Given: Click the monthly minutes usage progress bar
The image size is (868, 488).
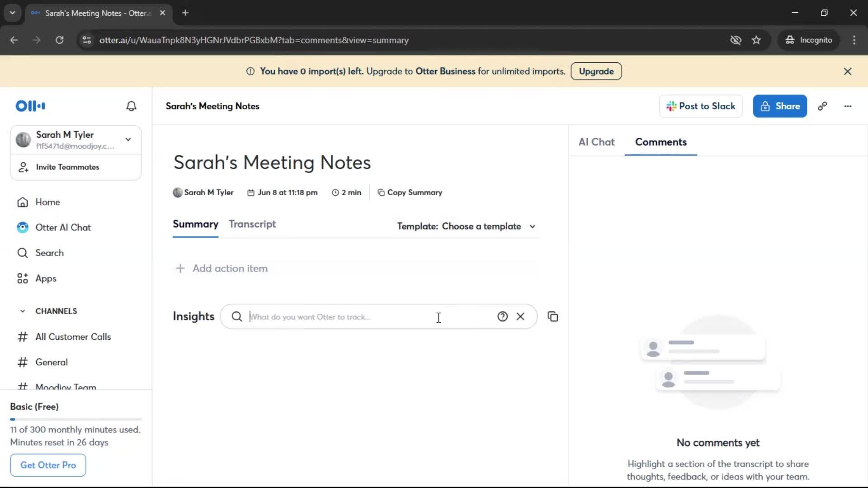Looking at the screenshot, I should coord(76,419).
